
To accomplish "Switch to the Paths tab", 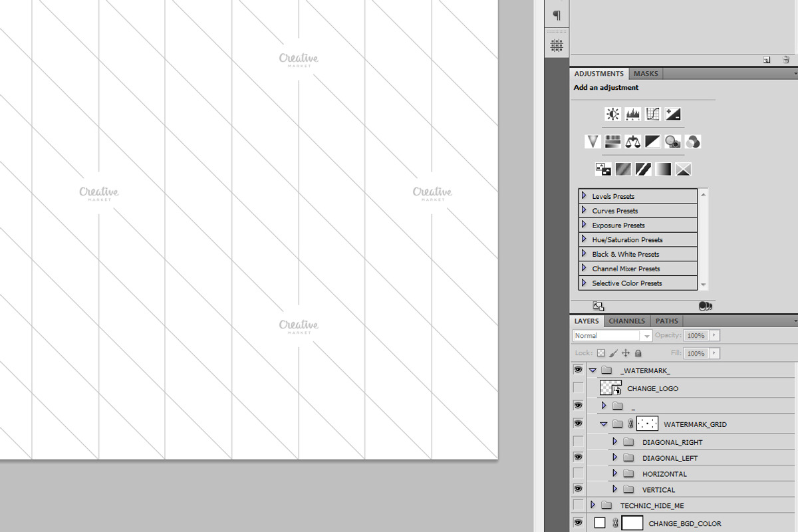I will coord(667,321).
